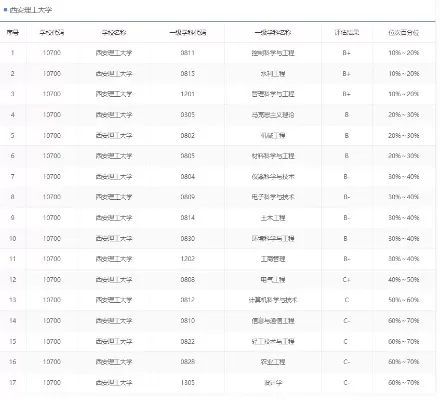Select discipline code 0828
Image resolution: width=440 pixels, height=400 pixels.
(188, 362)
